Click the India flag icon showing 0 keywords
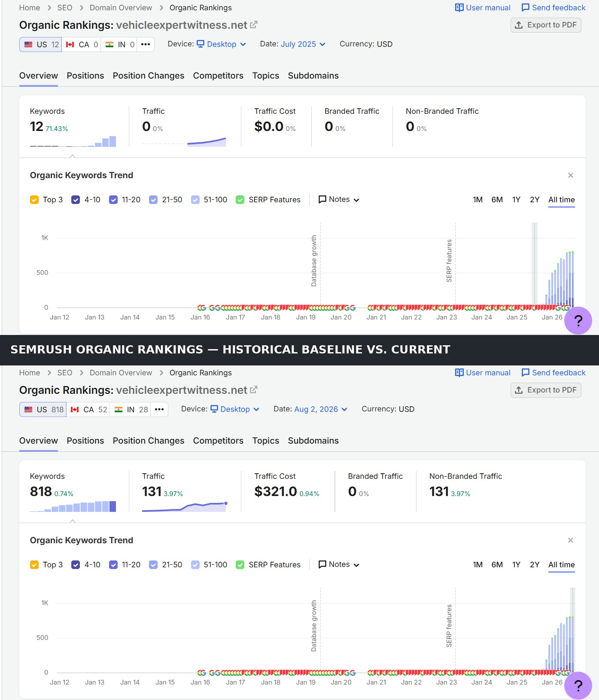 click(x=109, y=44)
